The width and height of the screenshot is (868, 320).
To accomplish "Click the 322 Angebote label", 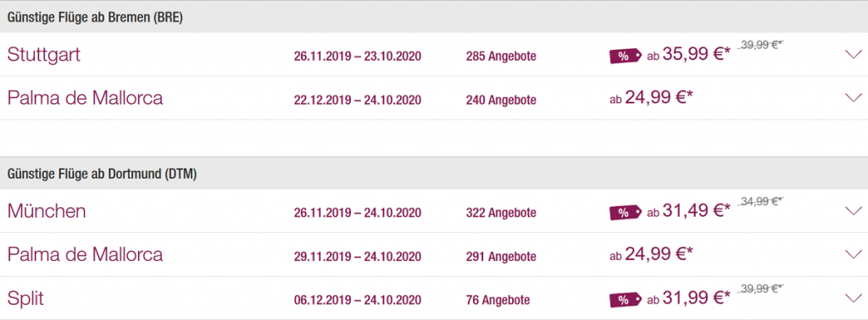I will coord(501,212).
